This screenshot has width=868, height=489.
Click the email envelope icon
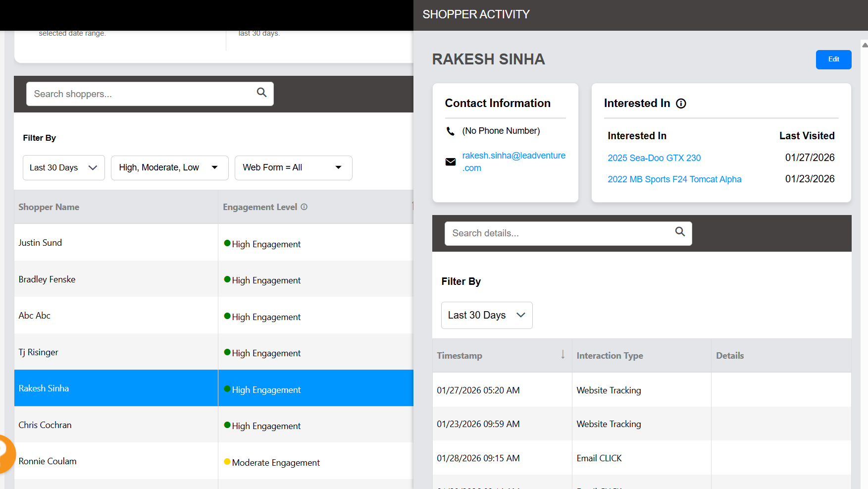[451, 162]
